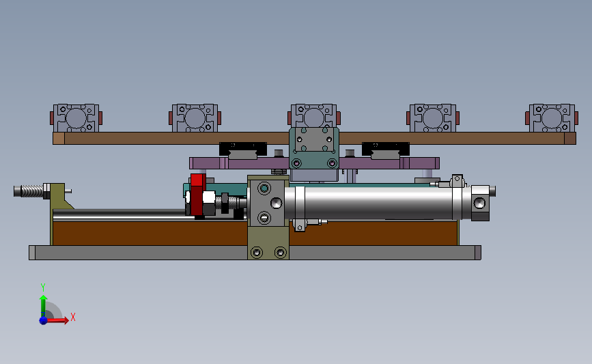Screen dimensions: 592x364
Task: Select the shock absorber spring at far left
Action: click(31, 191)
